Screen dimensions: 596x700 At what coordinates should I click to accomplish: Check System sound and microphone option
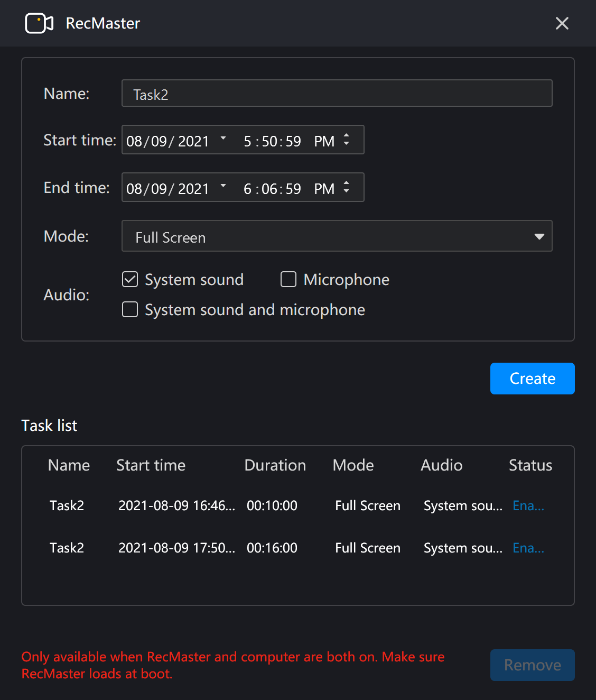tap(130, 309)
